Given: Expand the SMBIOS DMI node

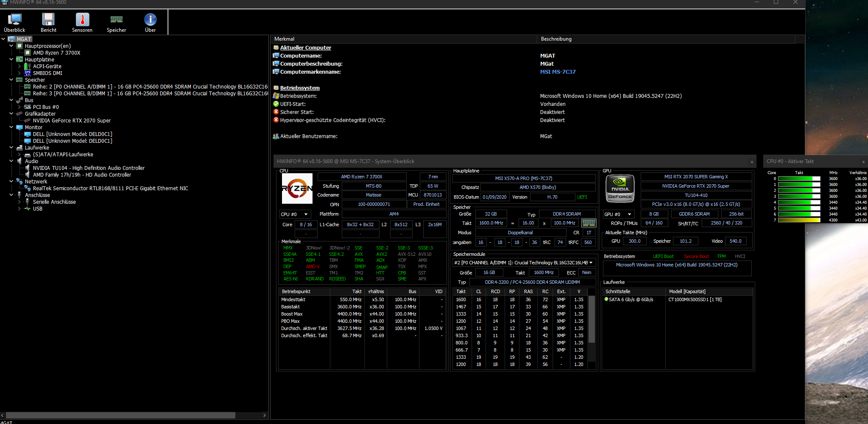Looking at the screenshot, I should pos(20,73).
